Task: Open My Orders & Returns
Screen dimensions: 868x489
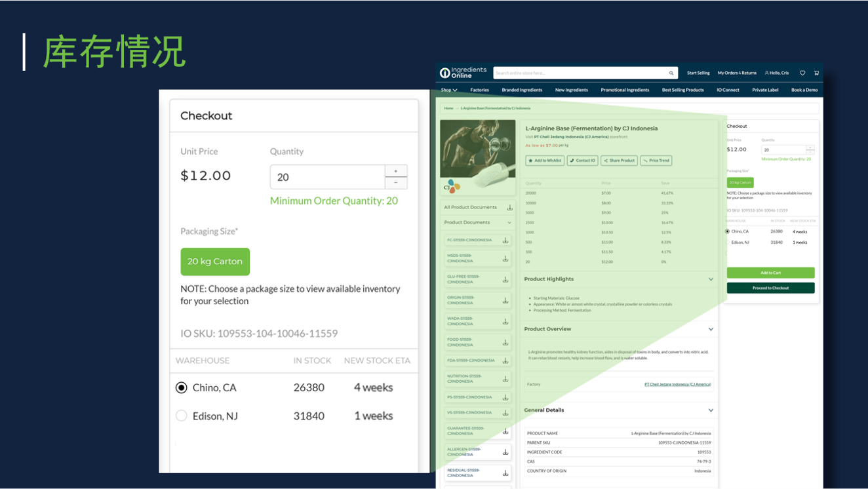Action: tap(737, 73)
